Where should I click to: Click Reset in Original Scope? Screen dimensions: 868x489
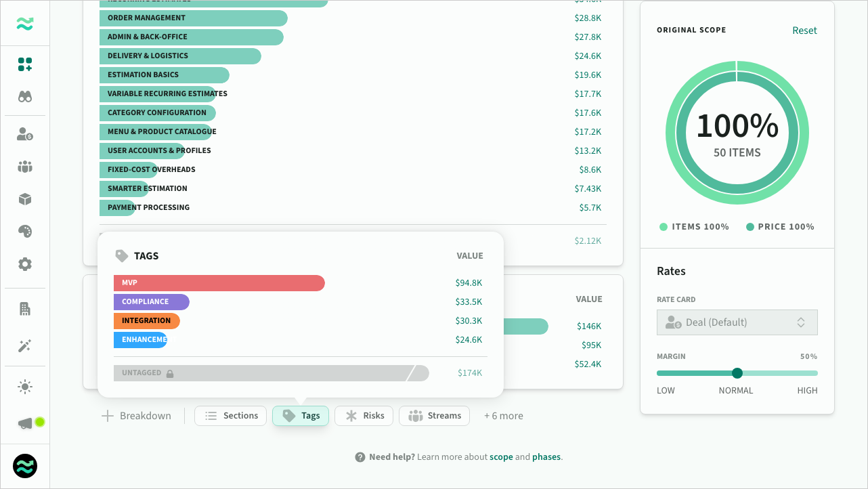click(804, 30)
